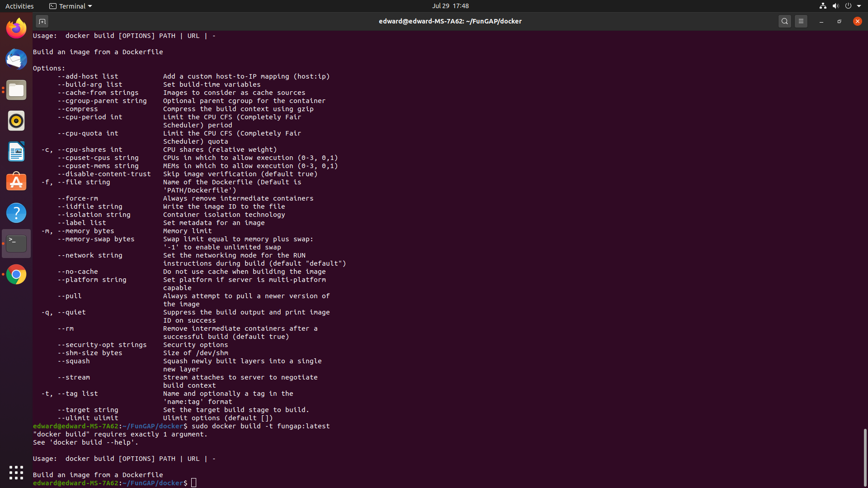Open the Help application

click(16, 213)
